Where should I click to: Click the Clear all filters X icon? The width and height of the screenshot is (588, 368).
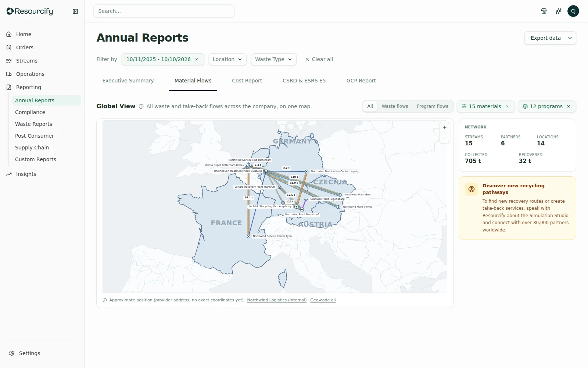tap(307, 59)
